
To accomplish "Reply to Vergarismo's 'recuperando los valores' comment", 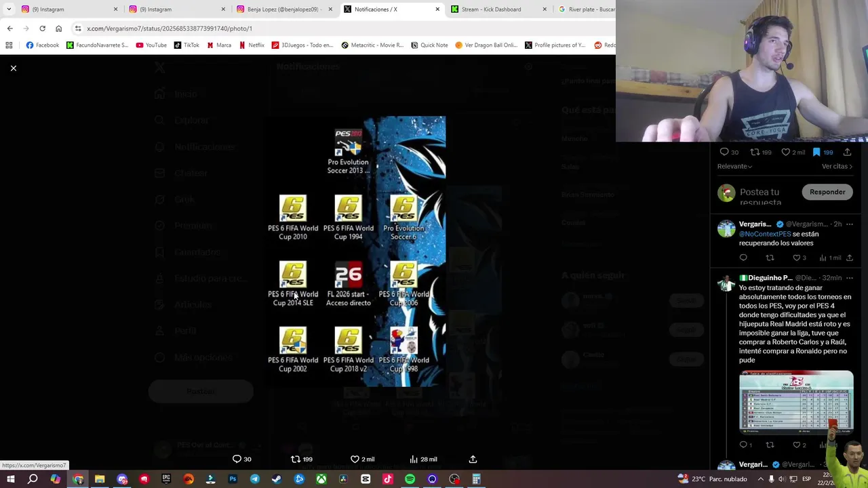I will pyautogui.click(x=743, y=258).
